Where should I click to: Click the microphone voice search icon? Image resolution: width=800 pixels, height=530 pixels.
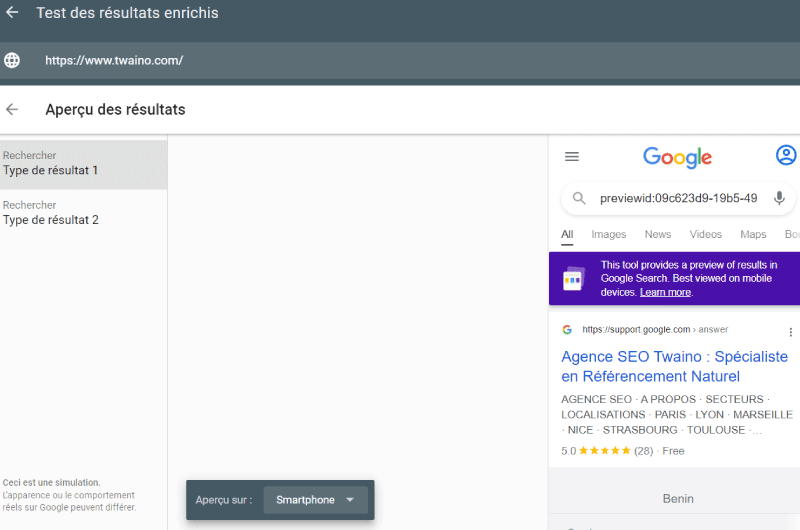click(x=779, y=198)
